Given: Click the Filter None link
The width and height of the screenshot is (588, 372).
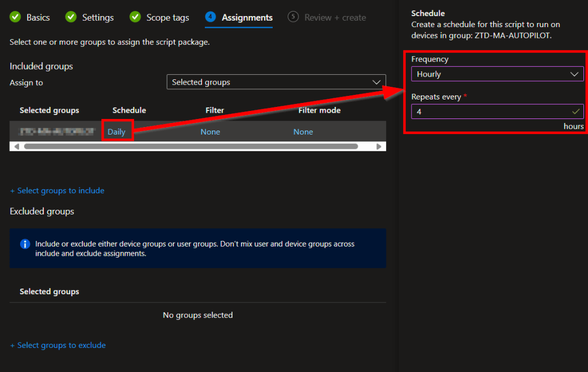Looking at the screenshot, I should 210,132.
